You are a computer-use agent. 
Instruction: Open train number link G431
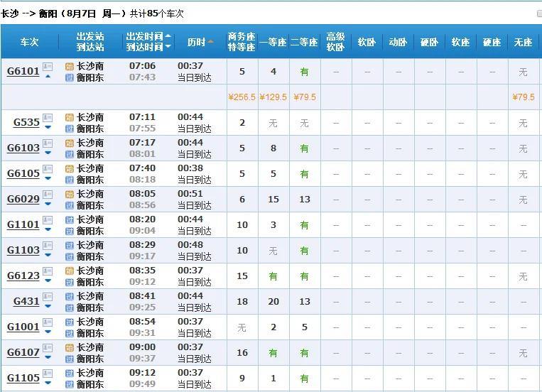[x=26, y=301]
